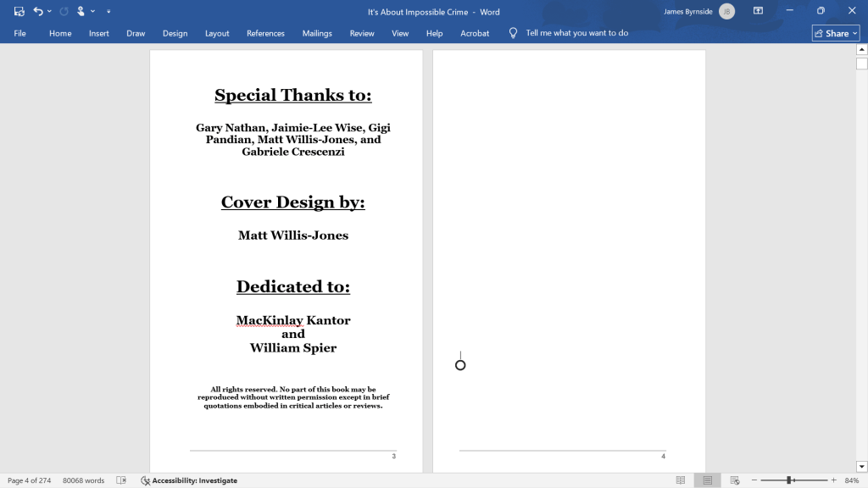Switch to Web Layout view
868x488 pixels.
coord(734,480)
